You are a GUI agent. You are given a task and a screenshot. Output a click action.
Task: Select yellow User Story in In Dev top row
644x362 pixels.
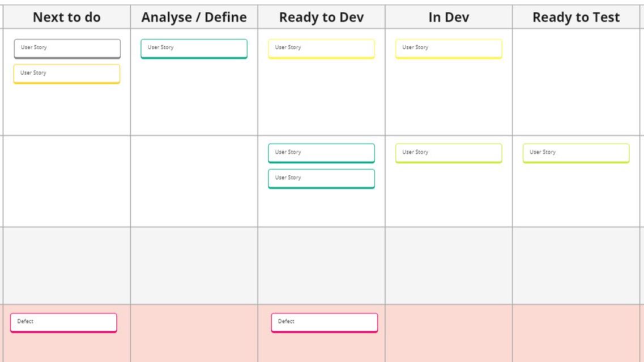coord(449,49)
